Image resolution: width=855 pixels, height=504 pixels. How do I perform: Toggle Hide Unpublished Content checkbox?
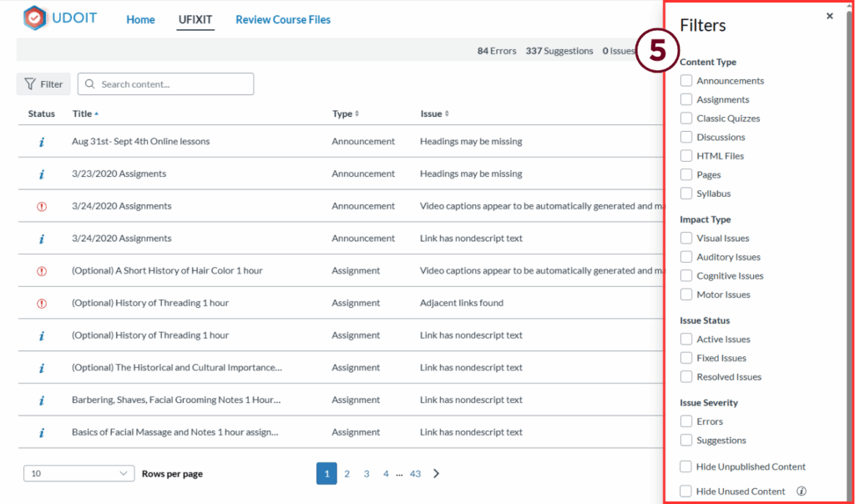click(686, 466)
